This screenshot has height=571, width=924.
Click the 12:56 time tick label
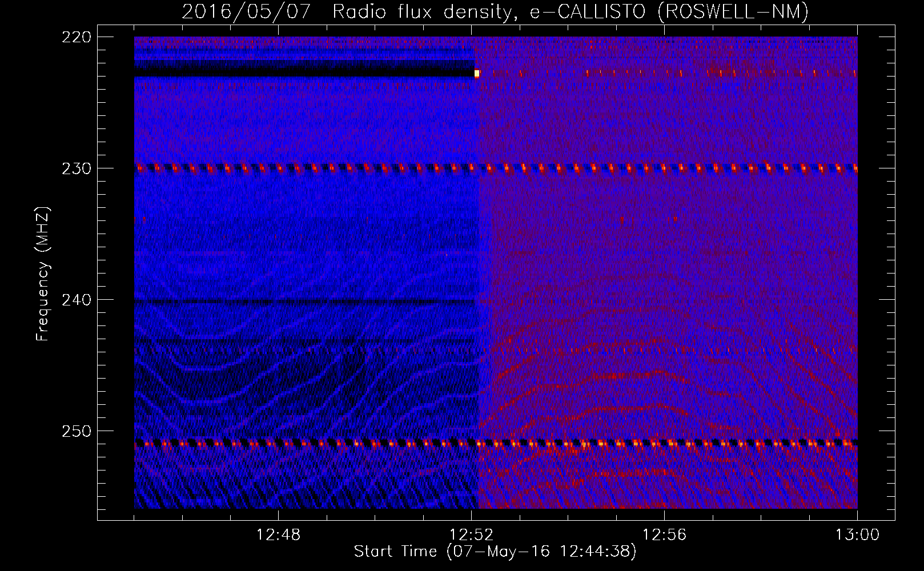[x=664, y=535]
